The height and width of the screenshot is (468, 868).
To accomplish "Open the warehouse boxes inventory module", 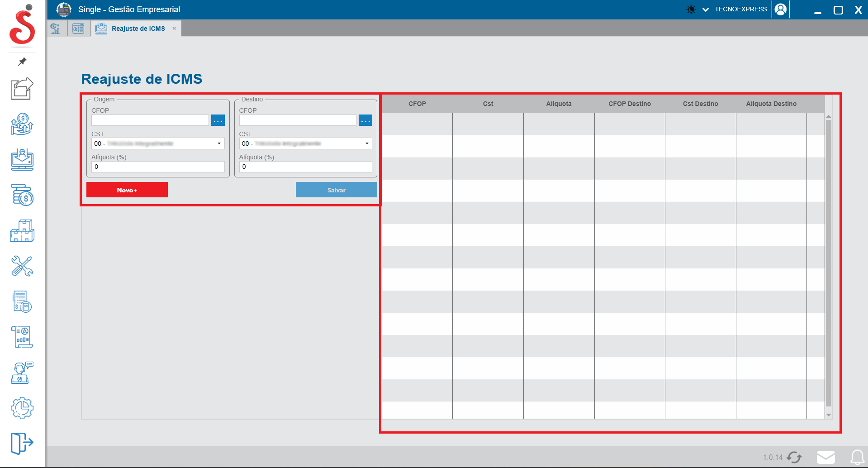I will point(22,231).
